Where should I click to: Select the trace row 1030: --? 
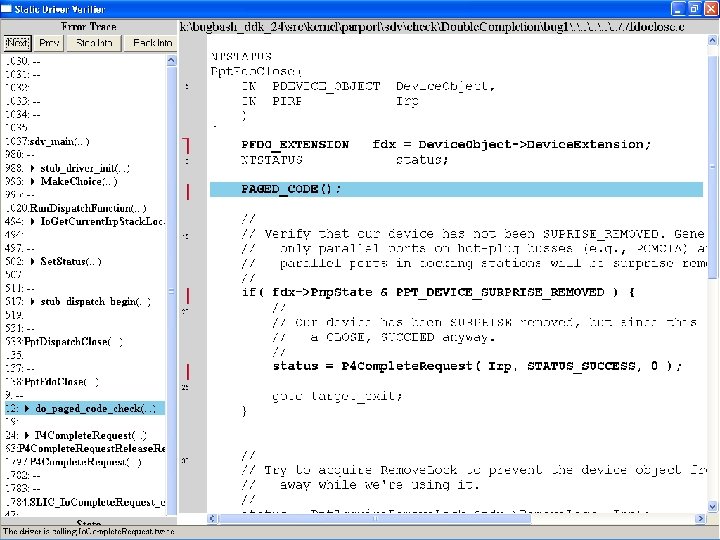23,61
